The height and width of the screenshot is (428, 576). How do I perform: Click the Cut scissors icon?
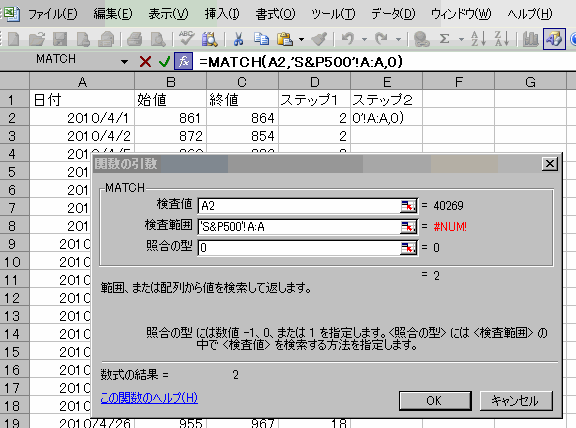(x=239, y=39)
